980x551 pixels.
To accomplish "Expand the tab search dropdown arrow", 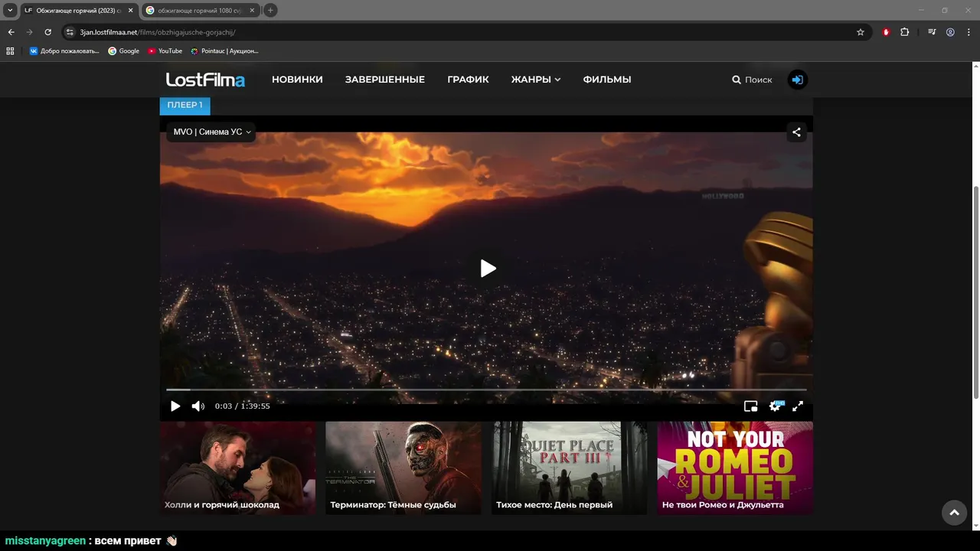I will click(x=10, y=11).
